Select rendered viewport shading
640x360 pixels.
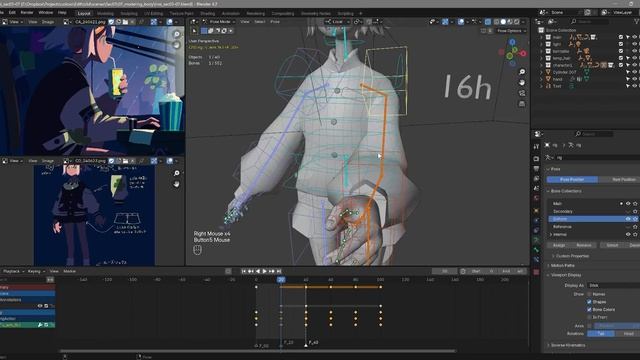pyautogui.click(x=516, y=22)
